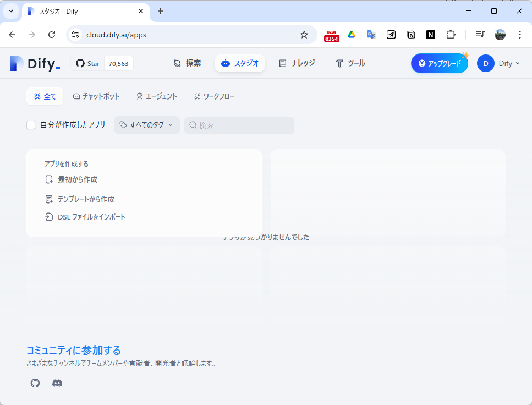Open the Dify account dropdown menu
The width and height of the screenshot is (532, 405).
509,63
